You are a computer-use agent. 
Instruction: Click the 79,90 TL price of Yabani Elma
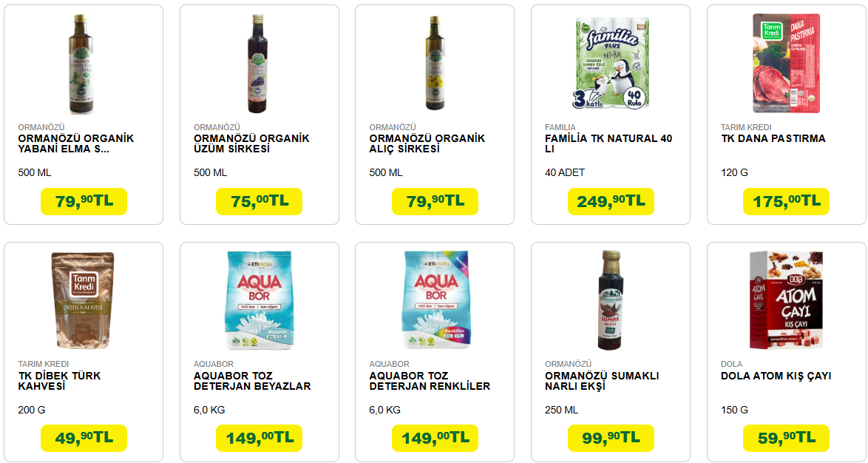tap(84, 201)
